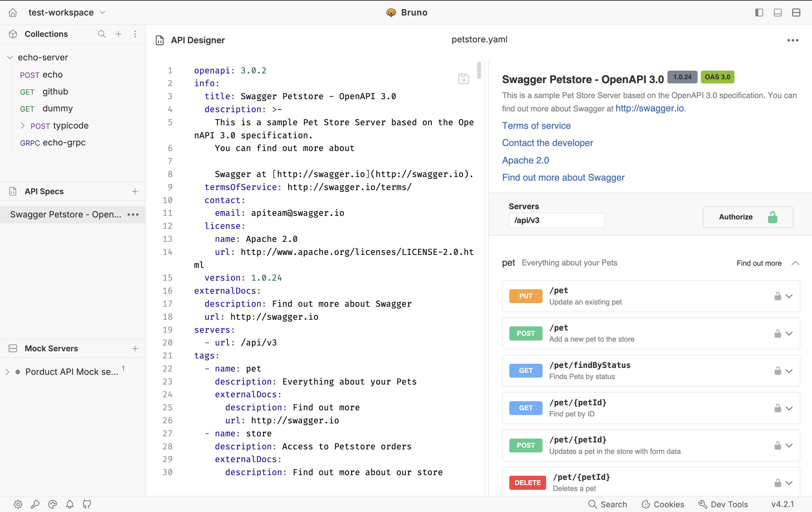The image size is (812, 512).
Task: Toggle the bottom panel layout icon
Action: tap(778, 12)
